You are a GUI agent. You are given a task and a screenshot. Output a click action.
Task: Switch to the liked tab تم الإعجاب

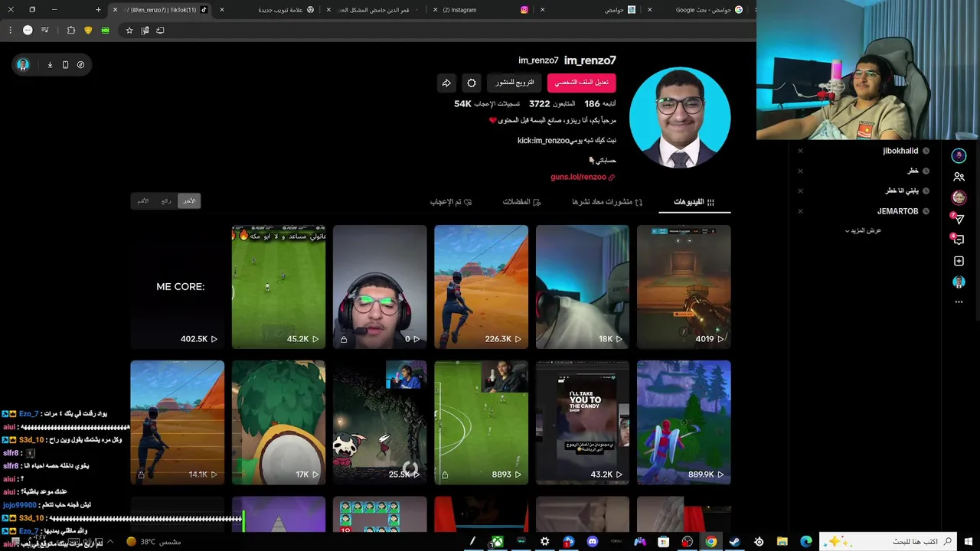point(451,202)
